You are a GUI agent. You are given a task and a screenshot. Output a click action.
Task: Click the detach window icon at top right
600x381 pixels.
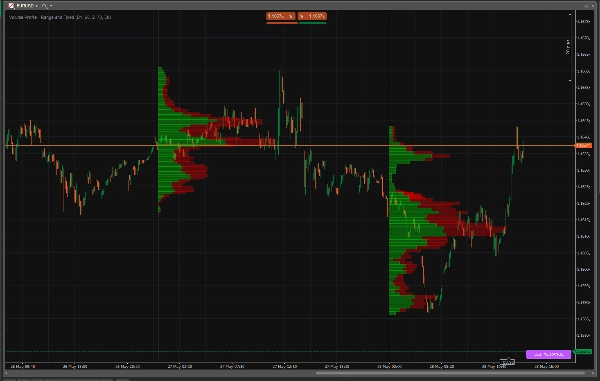click(587, 5)
